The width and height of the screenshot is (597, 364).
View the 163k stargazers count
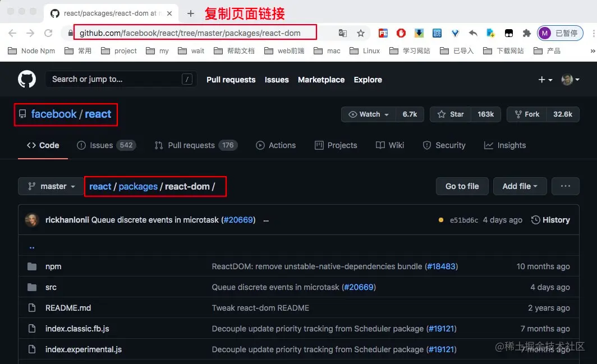pos(486,114)
